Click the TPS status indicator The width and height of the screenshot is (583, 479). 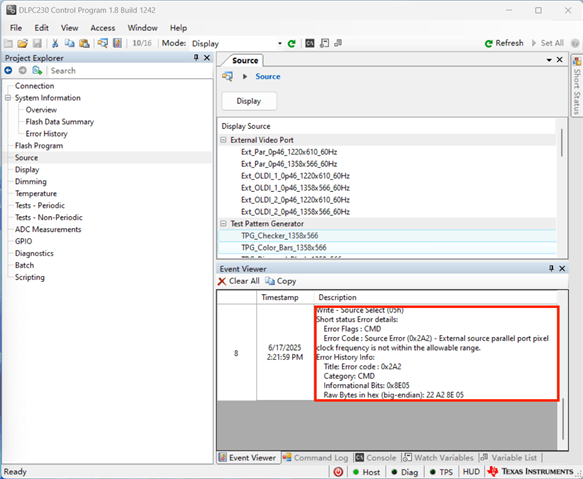pos(441,472)
